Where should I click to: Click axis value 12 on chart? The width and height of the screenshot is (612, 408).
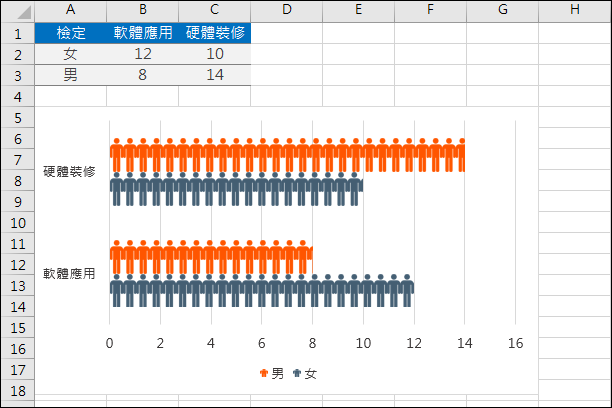coord(414,343)
